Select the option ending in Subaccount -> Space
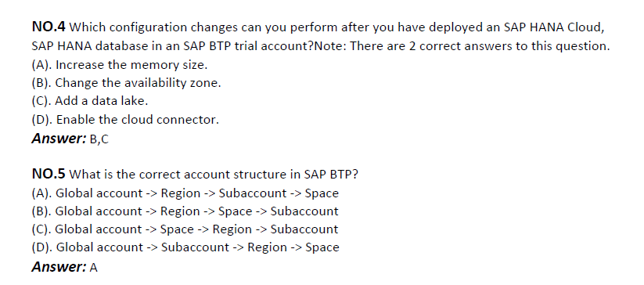This screenshot has height=285, width=644. coord(185,193)
